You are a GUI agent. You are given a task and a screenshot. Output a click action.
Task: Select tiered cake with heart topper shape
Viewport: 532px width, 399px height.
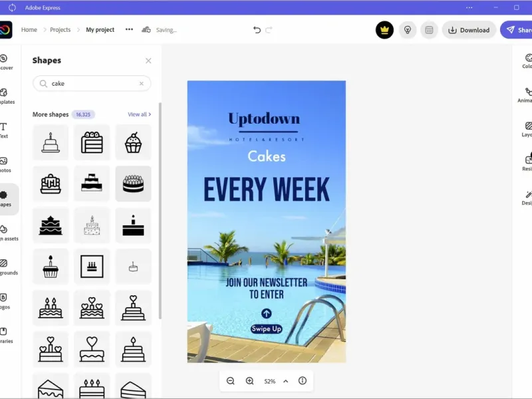point(134,308)
